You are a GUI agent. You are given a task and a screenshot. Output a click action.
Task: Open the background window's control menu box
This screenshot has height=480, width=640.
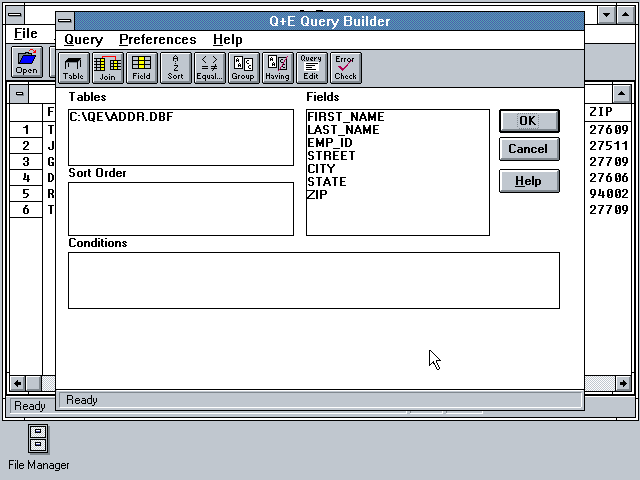pyautogui.click(x=15, y=15)
